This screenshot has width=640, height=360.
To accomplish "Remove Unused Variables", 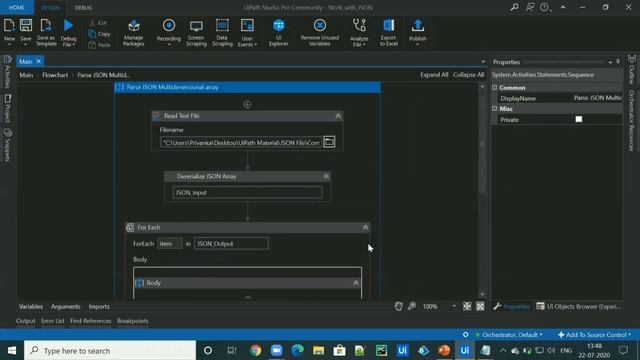I will (320, 32).
